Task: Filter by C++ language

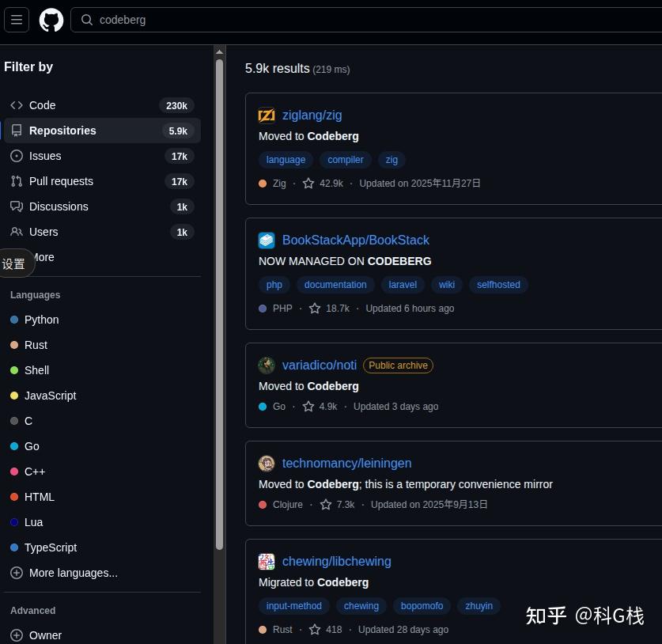Action: point(28,472)
